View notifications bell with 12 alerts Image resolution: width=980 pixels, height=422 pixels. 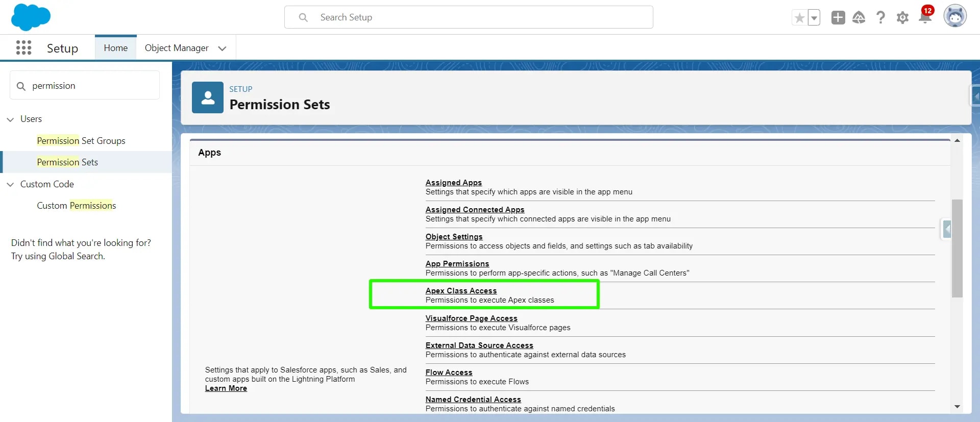click(925, 17)
